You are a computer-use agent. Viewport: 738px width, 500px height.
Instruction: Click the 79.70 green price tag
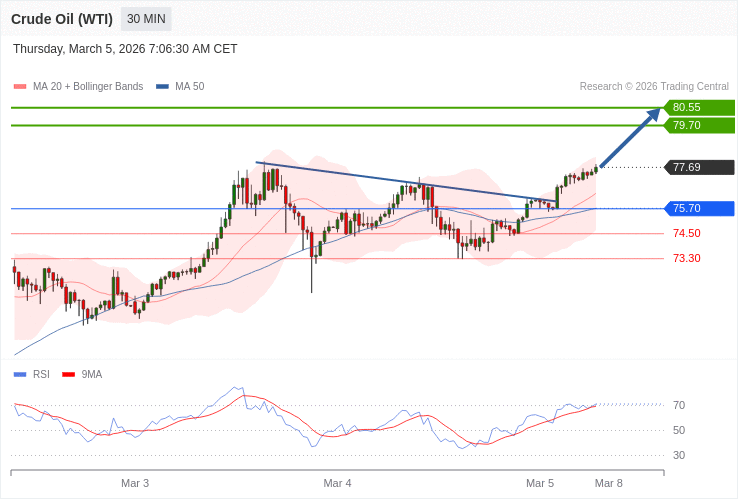699,125
